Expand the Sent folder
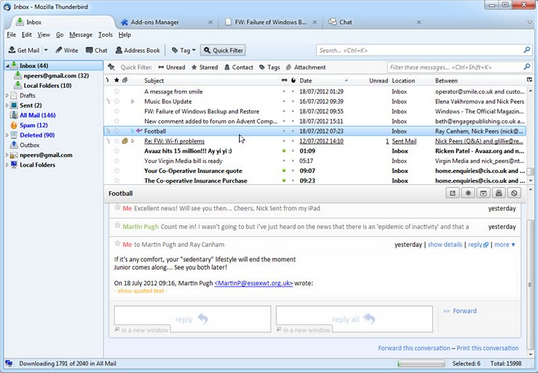 (x=7, y=105)
